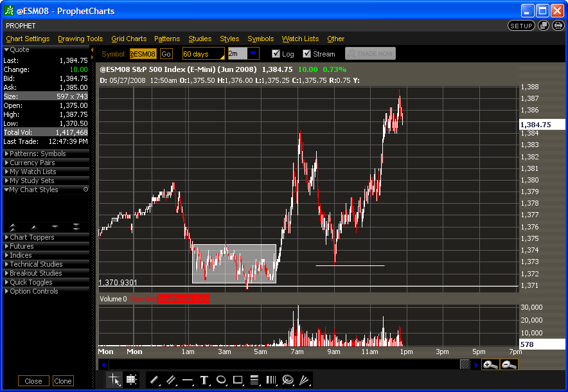Select the Text annotation tool
Viewport: 568px width, 392px height.
pyautogui.click(x=204, y=380)
